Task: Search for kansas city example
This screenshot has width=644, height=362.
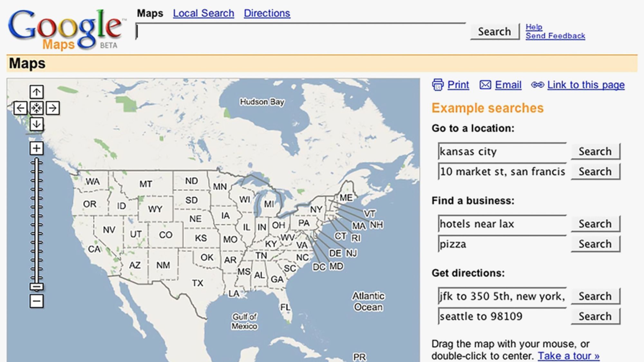Action: pyautogui.click(x=595, y=151)
